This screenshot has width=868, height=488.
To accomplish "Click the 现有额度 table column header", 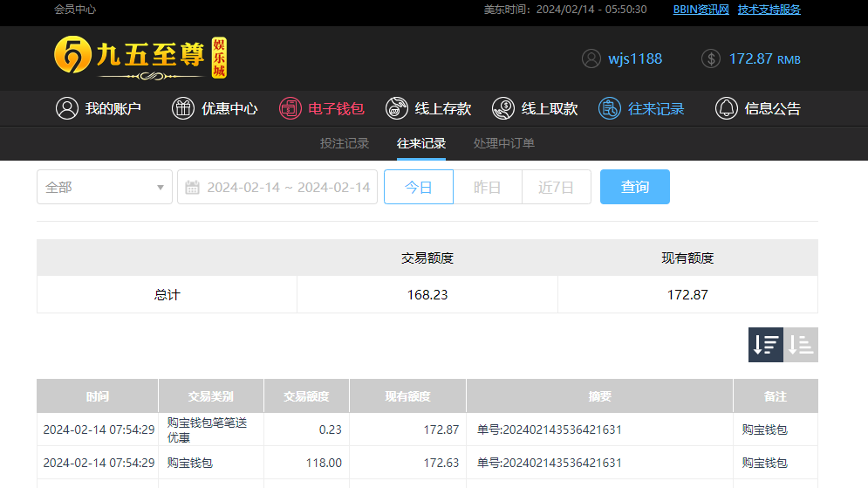I will click(x=408, y=396).
